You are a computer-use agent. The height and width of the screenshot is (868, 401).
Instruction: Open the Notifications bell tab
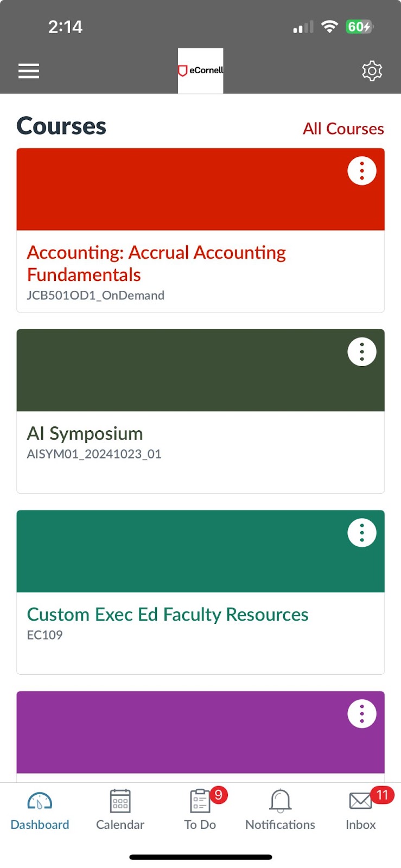click(x=280, y=810)
